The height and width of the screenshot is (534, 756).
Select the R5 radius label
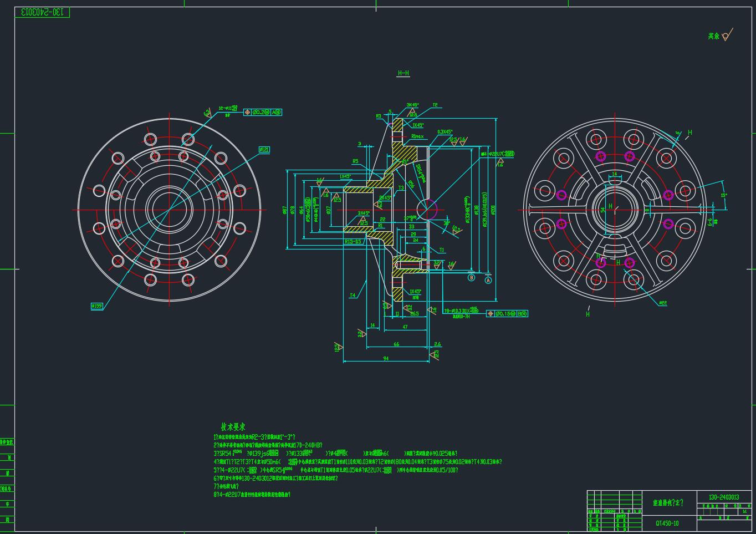(x=355, y=161)
